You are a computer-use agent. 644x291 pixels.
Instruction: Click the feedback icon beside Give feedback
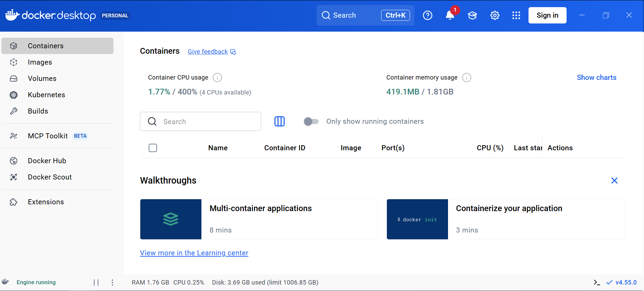pyautogui.click(x=233, y=52)
